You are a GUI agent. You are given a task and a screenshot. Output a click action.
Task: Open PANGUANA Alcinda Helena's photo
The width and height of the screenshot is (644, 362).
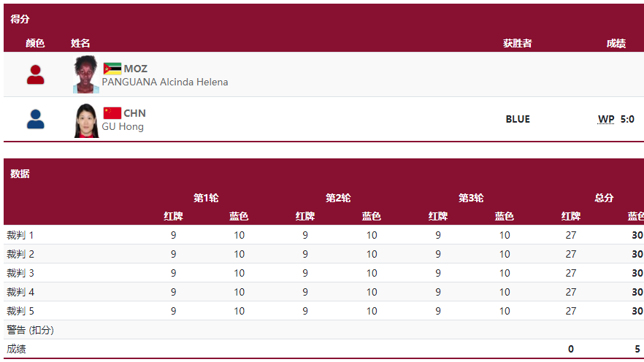pyautogui.click(x=86, y=74)
